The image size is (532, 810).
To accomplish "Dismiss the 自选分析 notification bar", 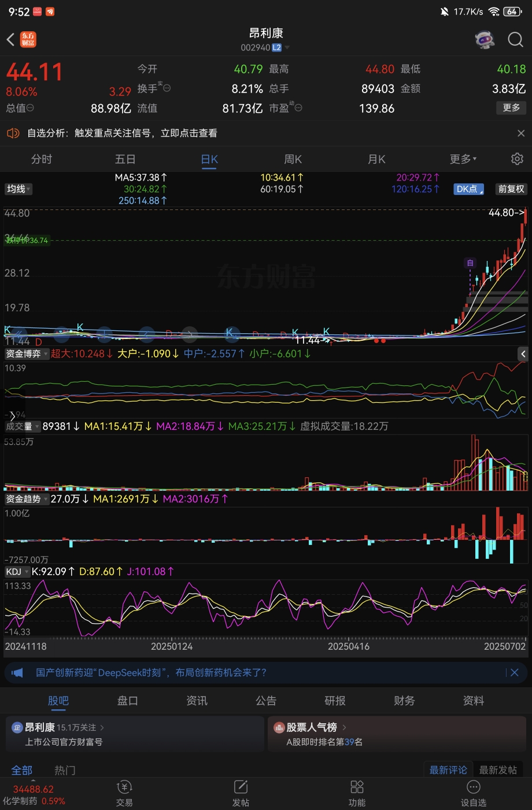I will (x=521, y=133).
